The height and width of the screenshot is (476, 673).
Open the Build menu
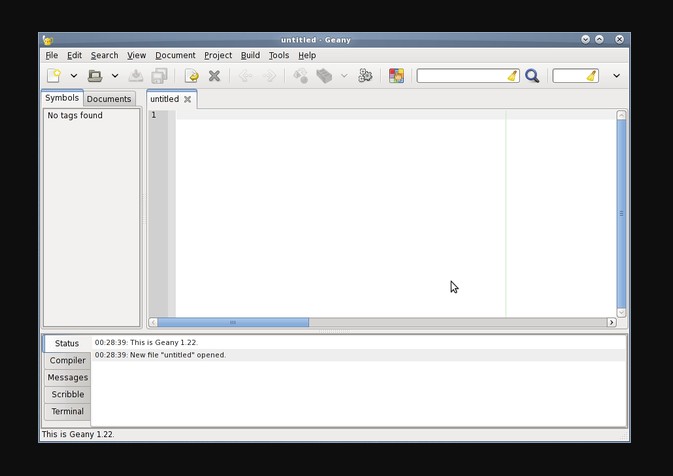[250, 55]
